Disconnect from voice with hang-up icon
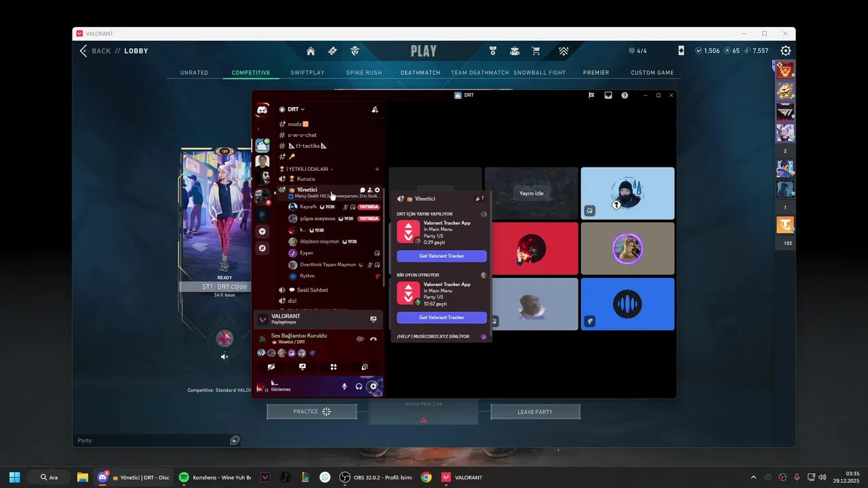 coord(373,339)
